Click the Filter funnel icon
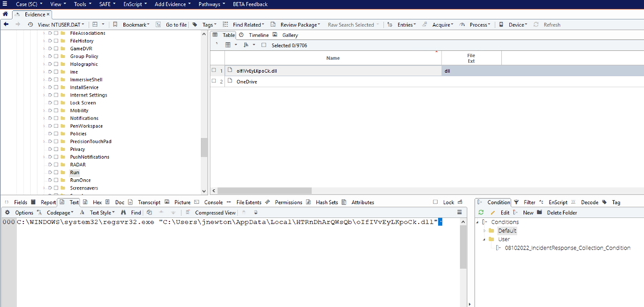 pos(517,203)
